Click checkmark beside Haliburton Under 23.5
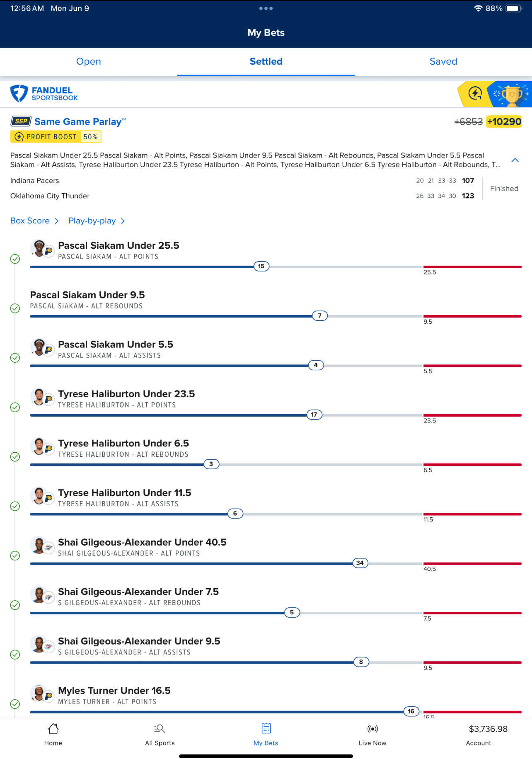This screenshot has height=759, width=532. (x=15, y=407)
